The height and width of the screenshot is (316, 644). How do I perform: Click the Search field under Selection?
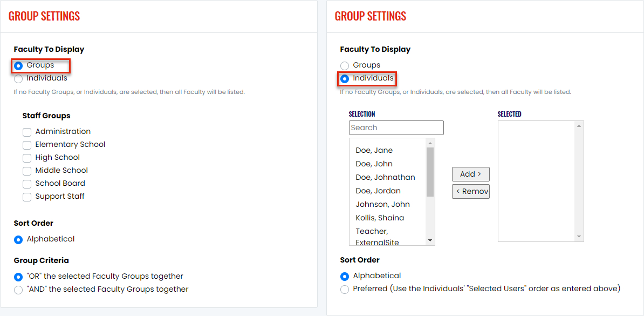[x=396, y=127]
